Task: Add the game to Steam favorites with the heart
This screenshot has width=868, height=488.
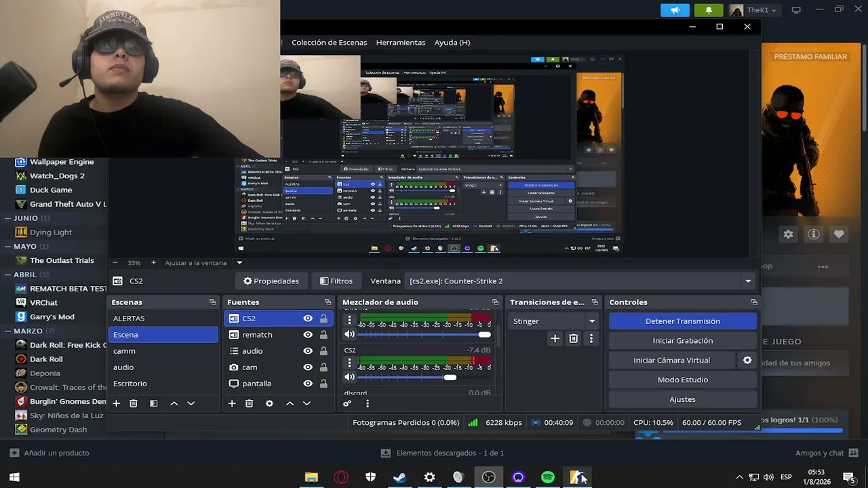Action: click(x=839, y=234)
